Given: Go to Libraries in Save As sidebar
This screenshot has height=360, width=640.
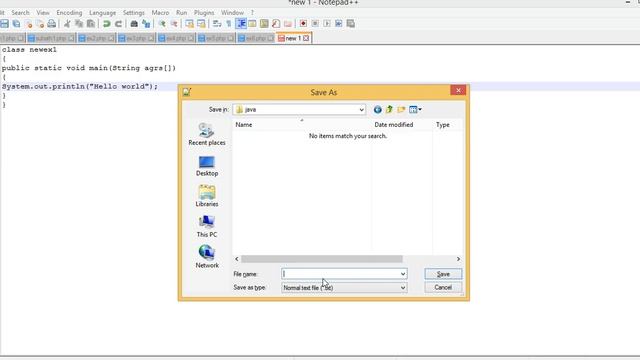Looking at the screenshot, I should [x=207, y=196].
